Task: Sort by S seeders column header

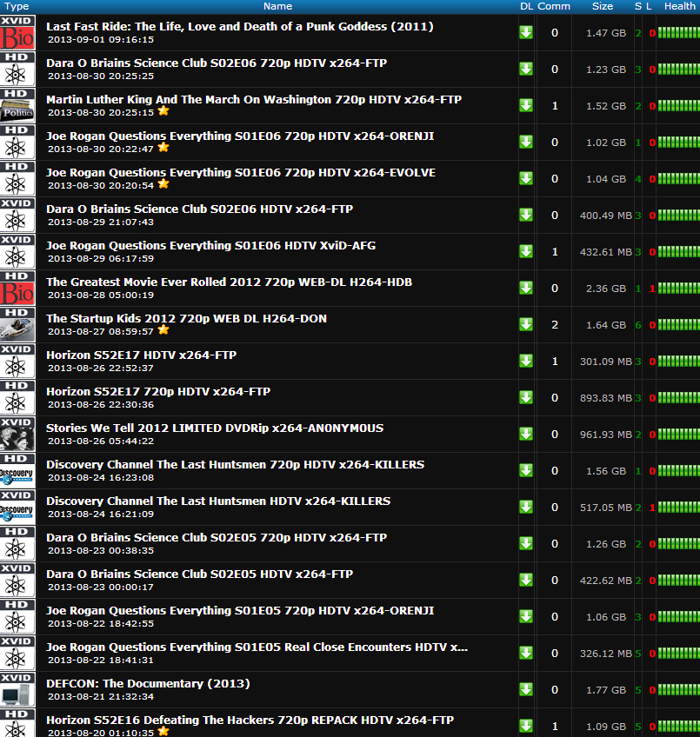Action: 638,6
